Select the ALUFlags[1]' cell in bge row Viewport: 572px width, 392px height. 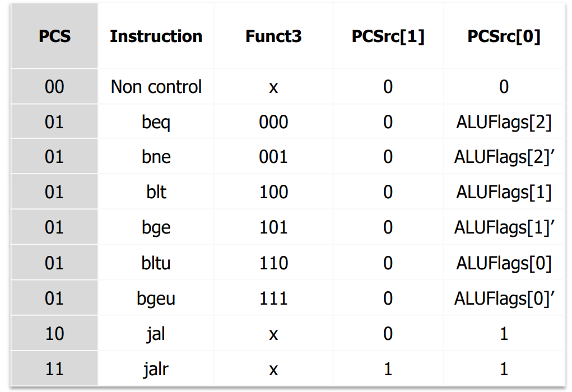pos(504,228)
